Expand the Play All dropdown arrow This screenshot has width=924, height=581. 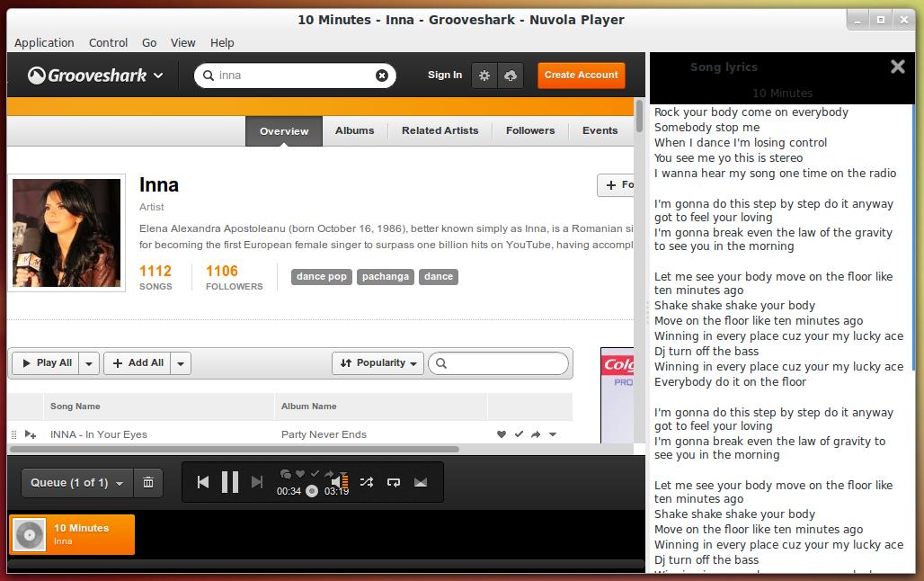coord(89,363)
